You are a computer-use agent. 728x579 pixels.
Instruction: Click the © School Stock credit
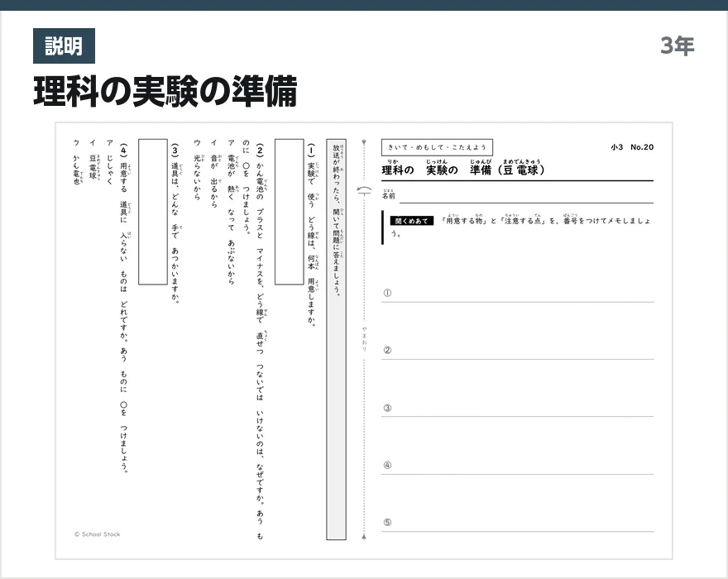click(x=97, y=534)
